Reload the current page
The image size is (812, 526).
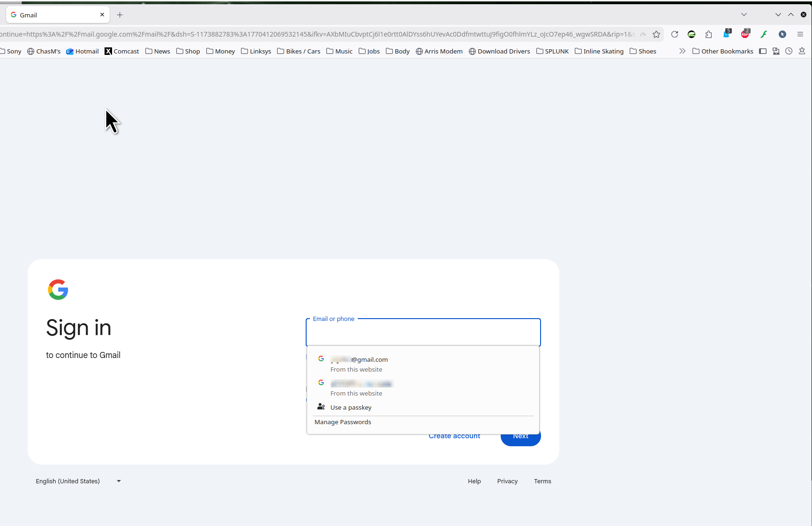(x=675, y=34)
